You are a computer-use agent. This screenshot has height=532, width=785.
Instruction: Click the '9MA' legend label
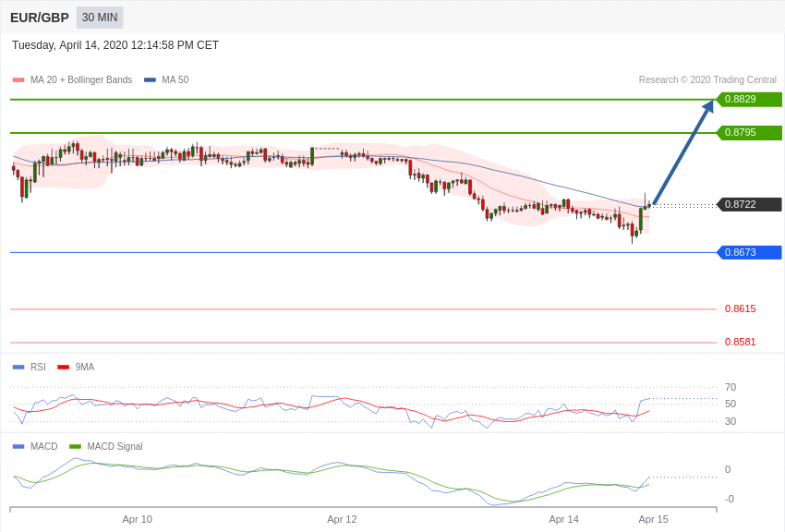[85, 367]
